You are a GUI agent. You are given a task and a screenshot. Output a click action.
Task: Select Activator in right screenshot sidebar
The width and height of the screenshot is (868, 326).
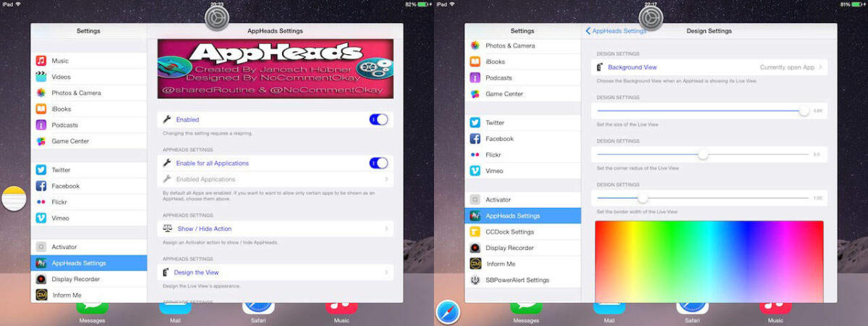[522, 199]
